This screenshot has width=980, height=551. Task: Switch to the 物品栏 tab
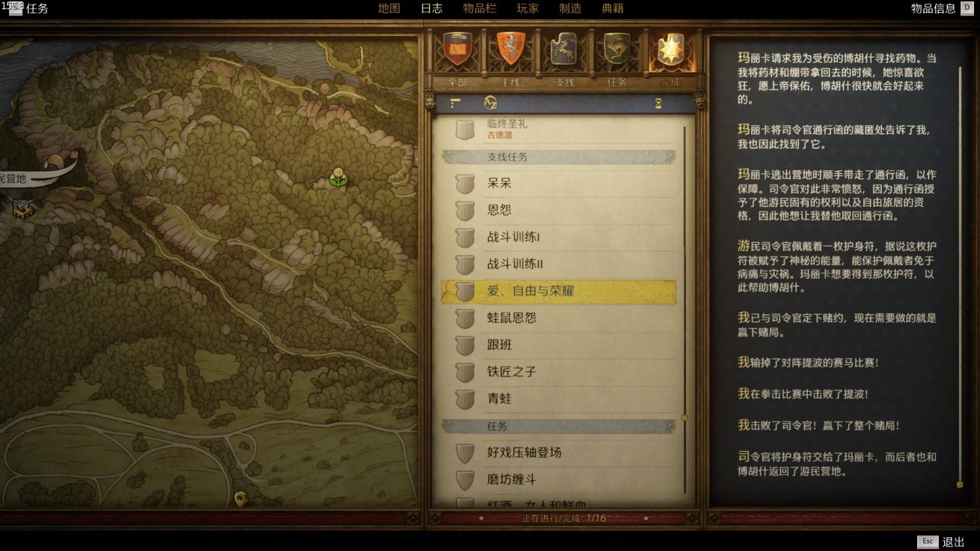(x=480, y=8)
